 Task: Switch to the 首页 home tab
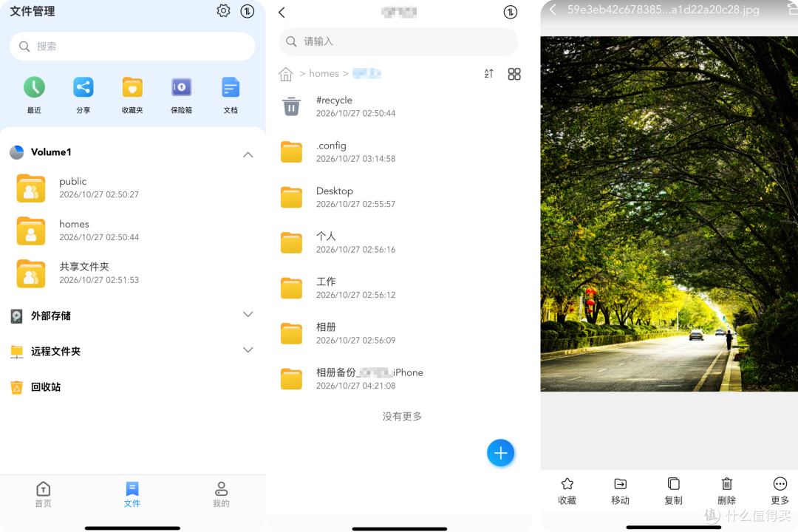tap(44, 494)
